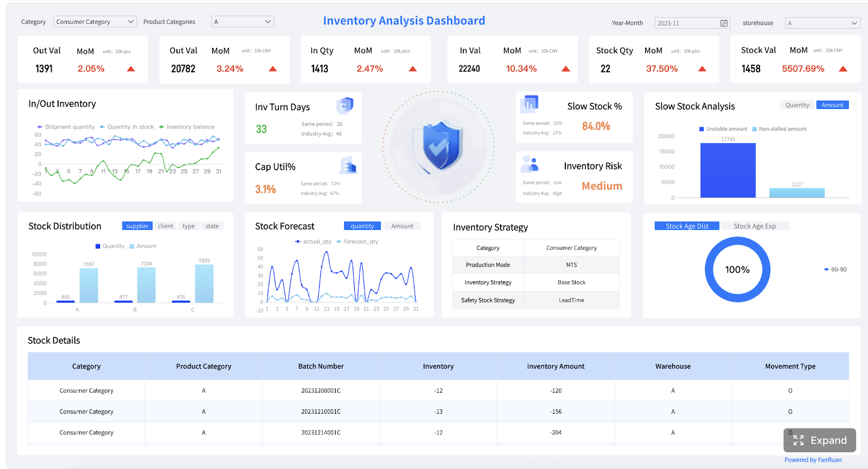Click the central blue shield checkmark graphic
Screen dimensions: 868x469
[x=438, y=146]
